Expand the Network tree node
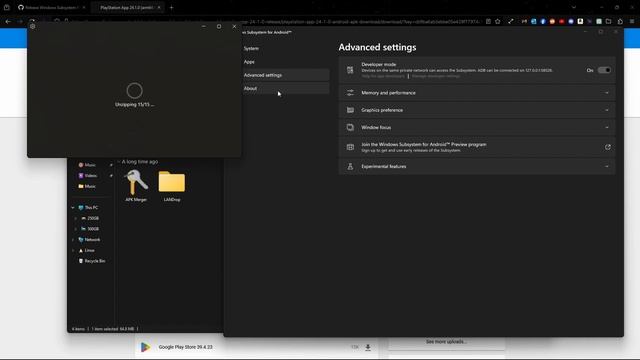 coord(73,240)
